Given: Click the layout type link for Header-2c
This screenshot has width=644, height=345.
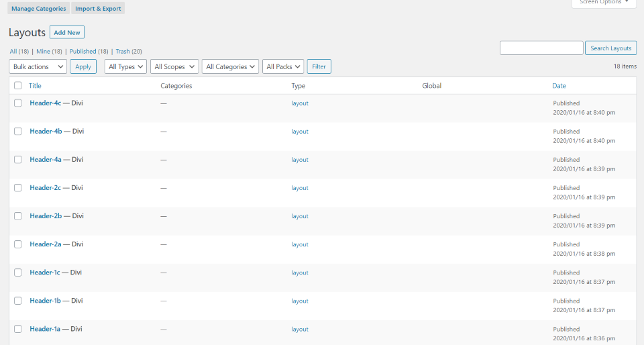Looking at the screenshot, I should [300, 188].
